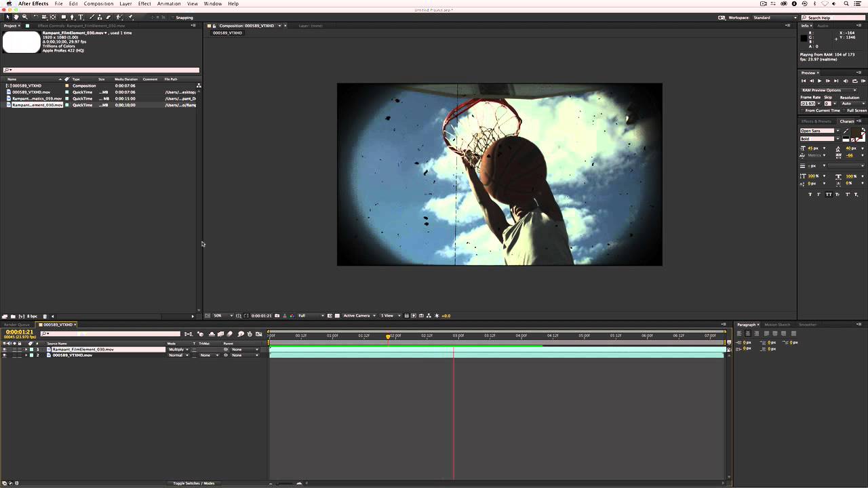The width and height of the screenshot is (868, 488).
Task: Click the Composition Mini-Flowchart icon in timeline
Action: [x=189, y=333]
